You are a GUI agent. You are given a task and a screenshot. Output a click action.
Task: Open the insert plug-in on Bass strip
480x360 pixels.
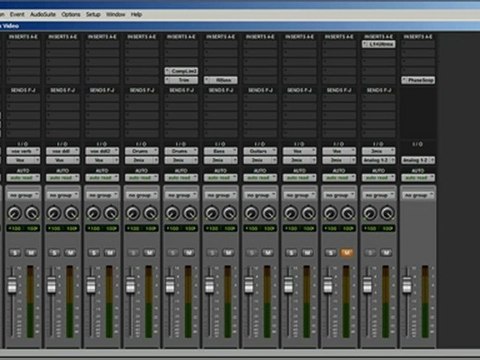221,80
